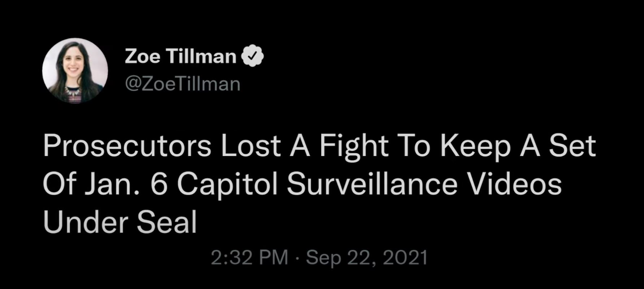This screenshot has height=289, width=644.
Task: Click the word Videos in tweet
Action: click(x=514, y=184)
